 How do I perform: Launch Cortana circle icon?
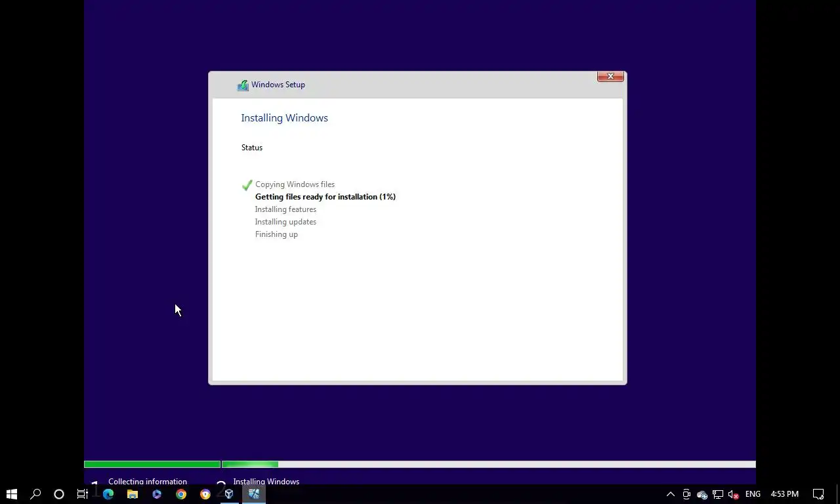click(x=59, y=494)
